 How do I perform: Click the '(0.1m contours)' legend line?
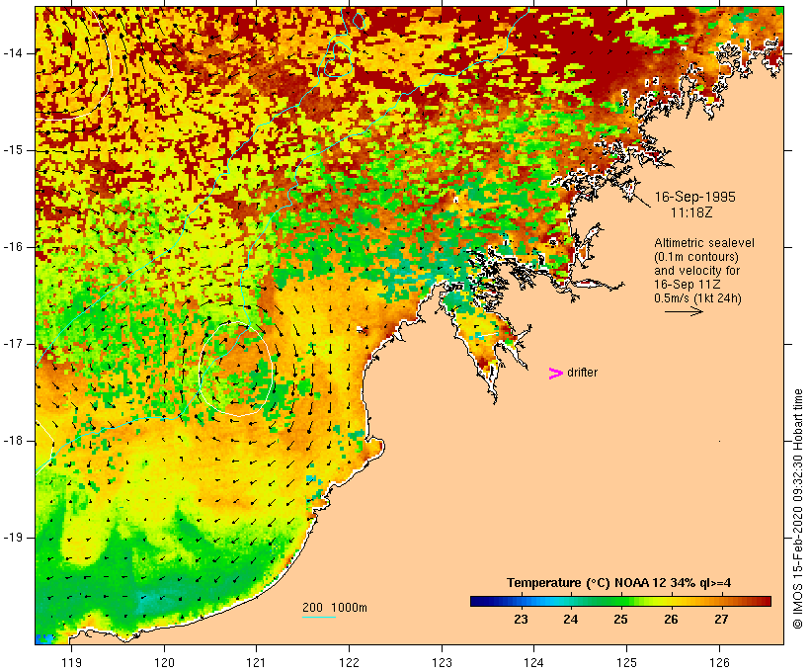[696, 257]
